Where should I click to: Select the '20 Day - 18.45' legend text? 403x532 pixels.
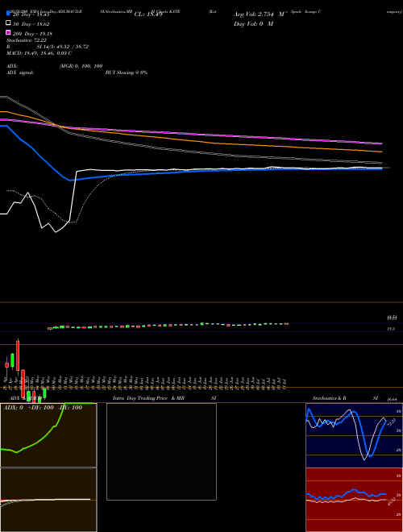point(31,15)
